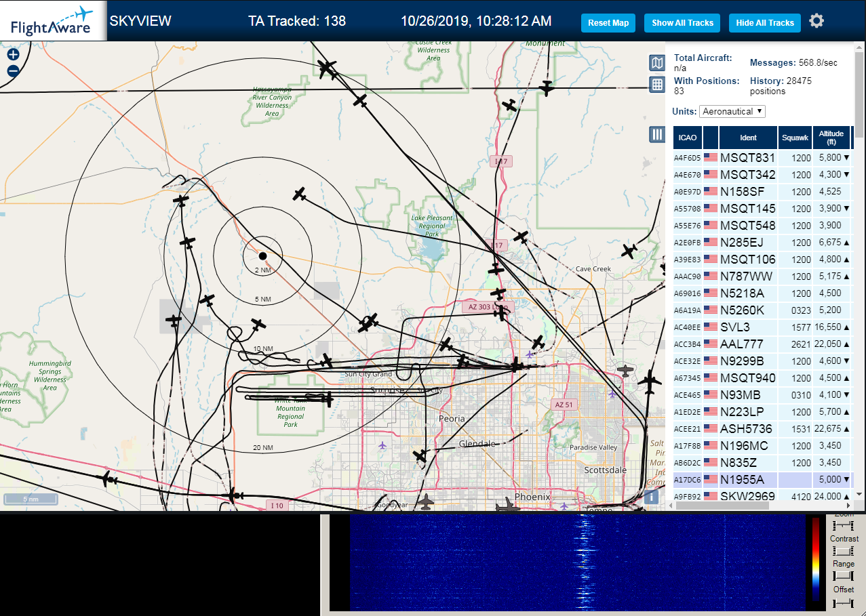Click the US flag in N1955A row
The height and width of the screenshot is (616, 866).
tap(711, 479)
